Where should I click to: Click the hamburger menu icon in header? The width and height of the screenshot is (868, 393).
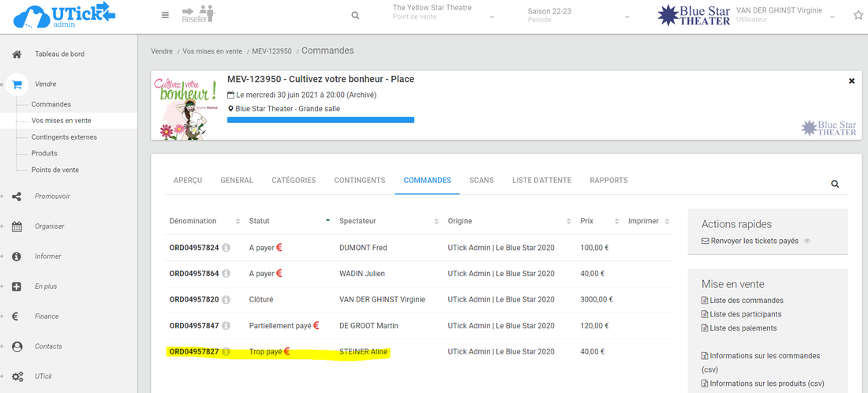[165, 15]
